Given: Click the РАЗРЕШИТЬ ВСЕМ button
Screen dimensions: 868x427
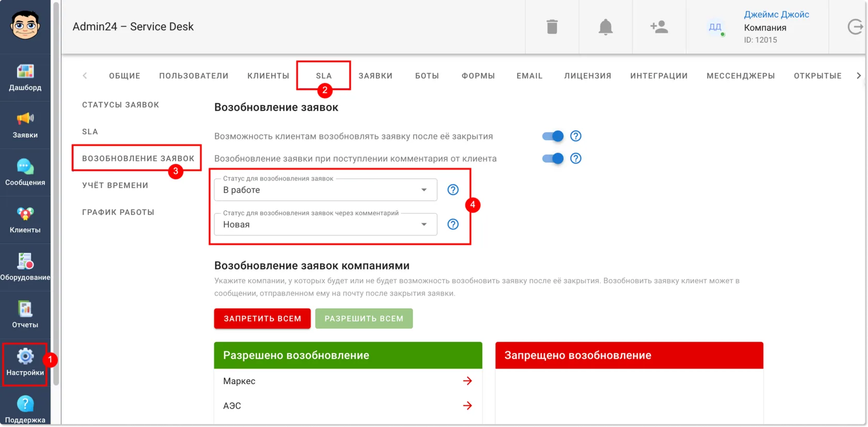Looking at the screenshot, I should pyautogui.click(x=364, y=318).
